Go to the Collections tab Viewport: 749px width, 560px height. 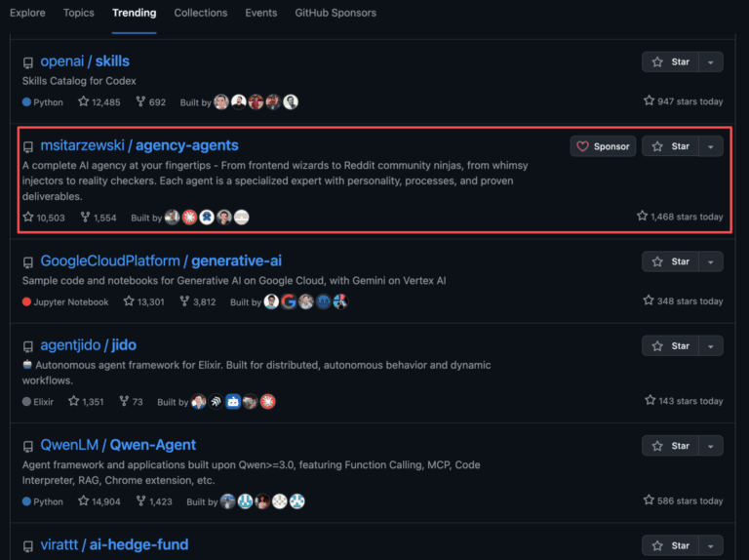tap(201, 13)
